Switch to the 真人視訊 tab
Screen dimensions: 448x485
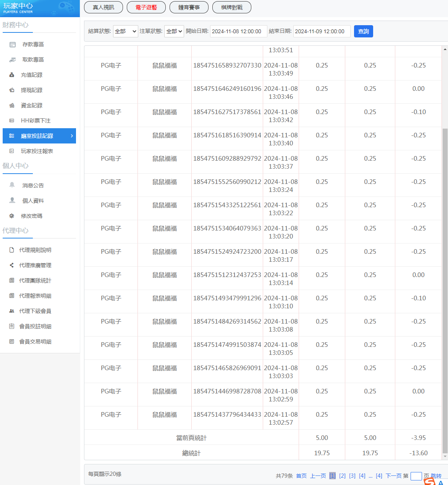click(x=104, y=7)
